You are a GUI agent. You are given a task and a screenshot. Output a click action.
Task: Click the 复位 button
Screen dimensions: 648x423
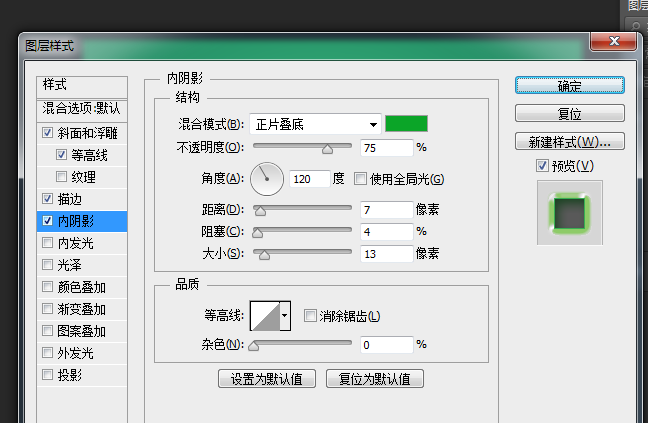pos(569,113)
